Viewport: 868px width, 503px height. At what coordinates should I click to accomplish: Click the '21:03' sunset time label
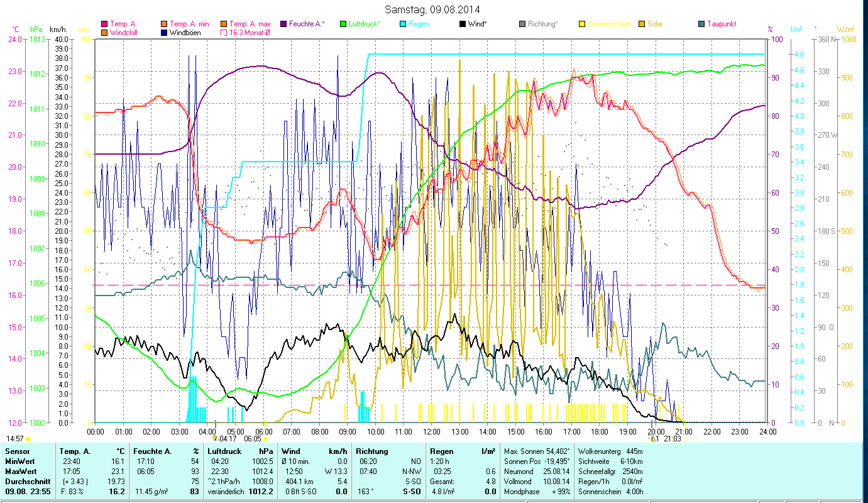pyautogui.click(x=672, y=439)
